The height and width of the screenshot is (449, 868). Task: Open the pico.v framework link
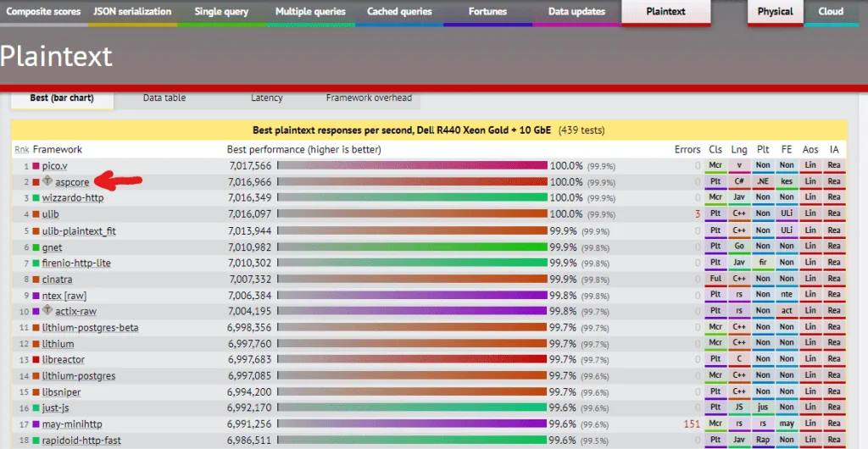coord(55,166)
